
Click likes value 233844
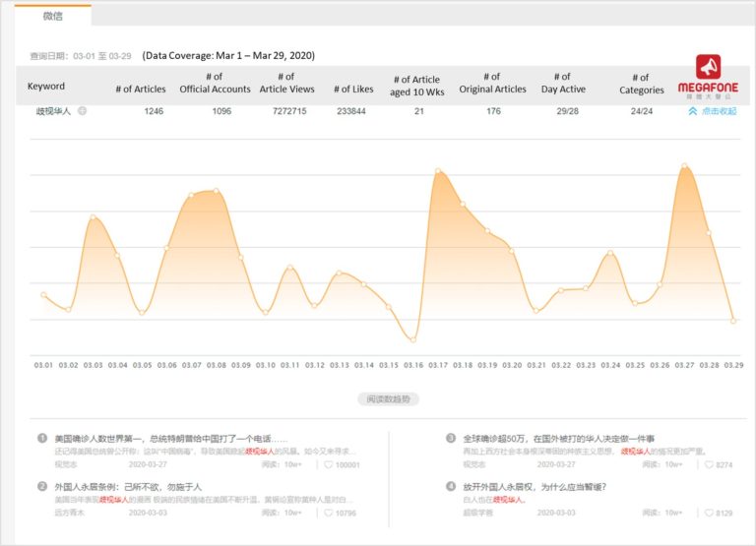(x=351, y=111)
